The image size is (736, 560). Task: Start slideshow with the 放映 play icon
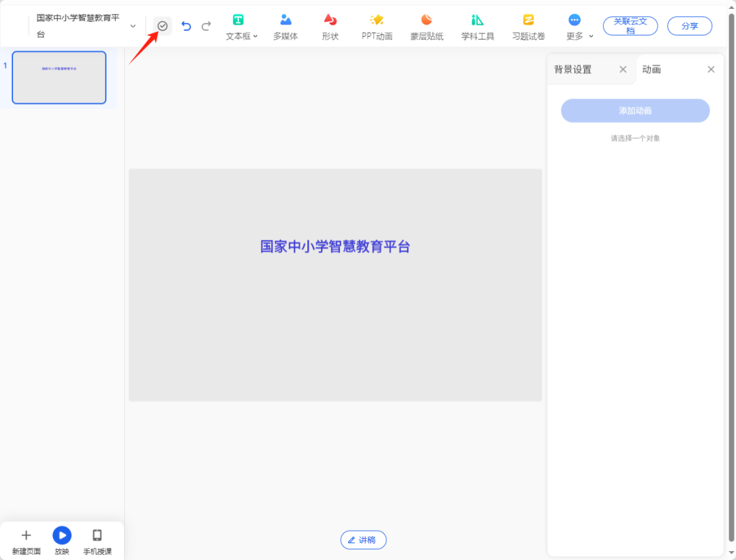point(61,535)
